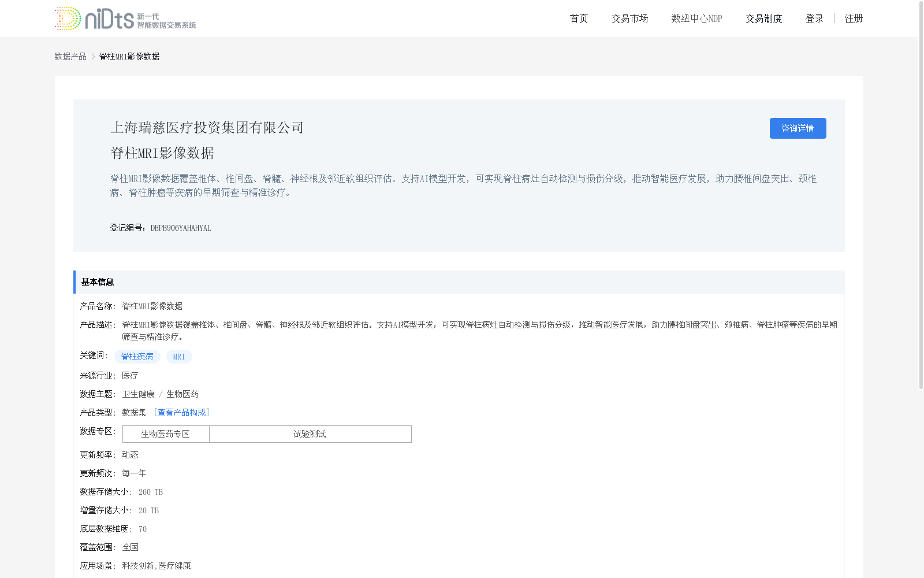Click the page vertical scrollbar

pyautogui.click(x=921, y=197)
